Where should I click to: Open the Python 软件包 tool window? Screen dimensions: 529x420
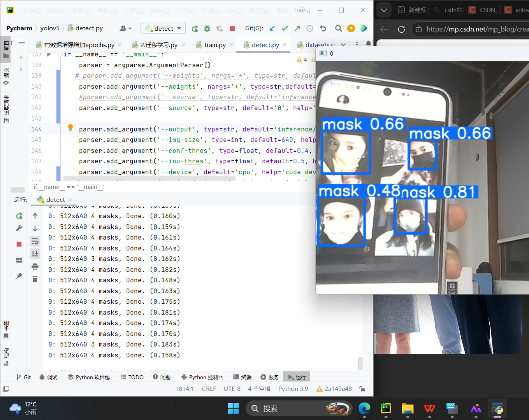[x=89, y=377]
